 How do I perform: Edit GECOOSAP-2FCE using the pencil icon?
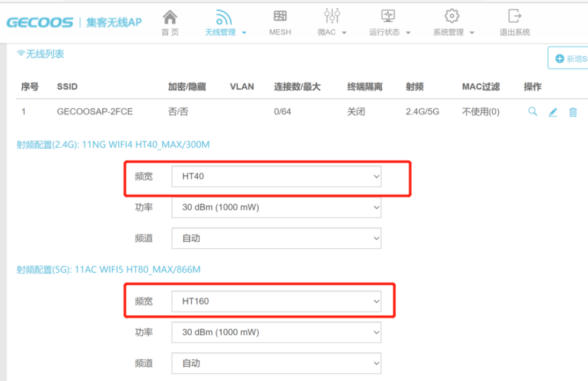[553, 112]
